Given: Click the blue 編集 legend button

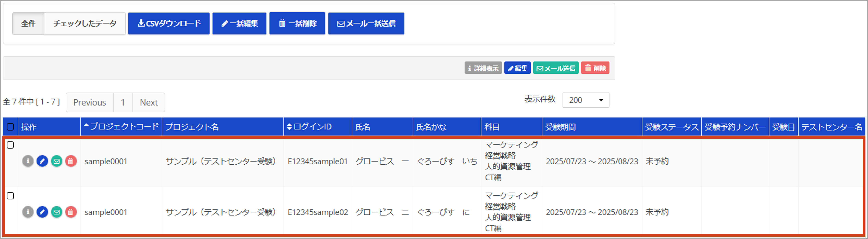Looking at the screenshot, I should (x=518, y=68).
